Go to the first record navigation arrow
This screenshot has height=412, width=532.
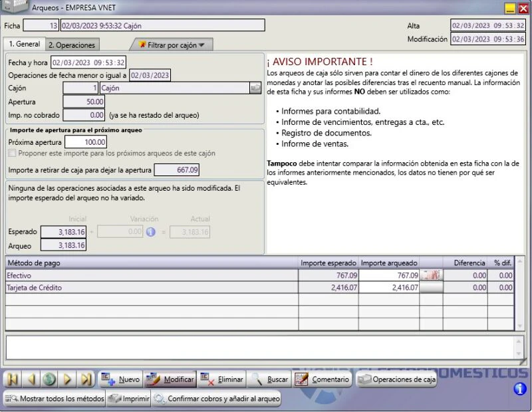coord(13,379)
